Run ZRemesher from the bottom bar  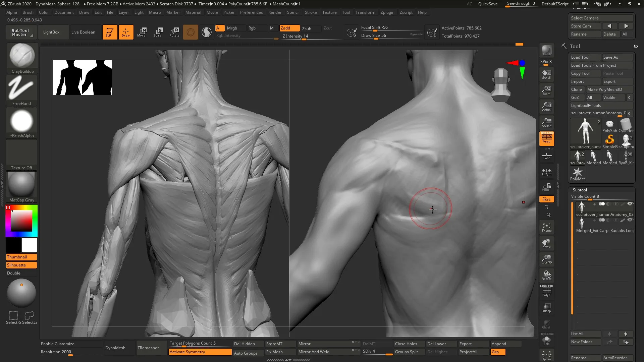point(148,348)
